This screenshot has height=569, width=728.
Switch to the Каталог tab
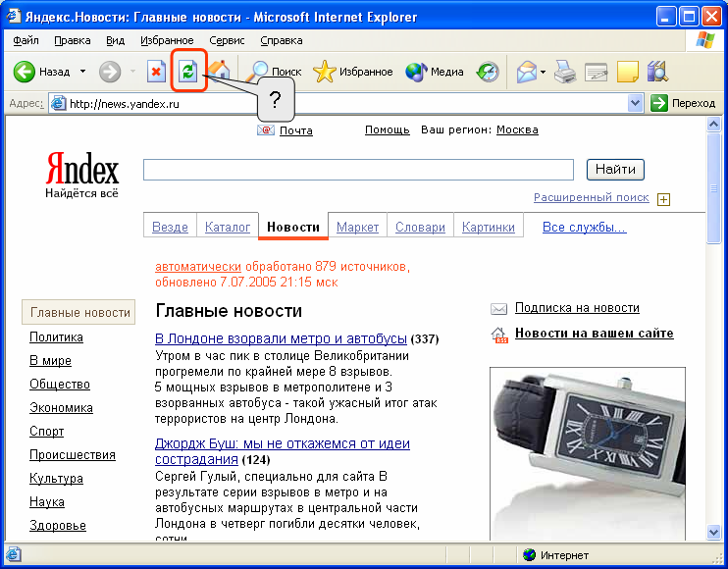click(228, 227)
